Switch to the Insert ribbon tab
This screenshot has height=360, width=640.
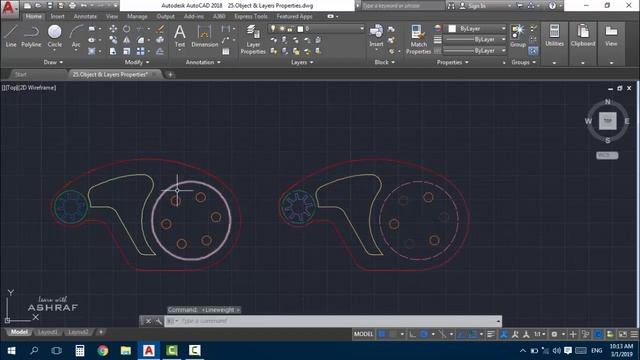(x=58, y=16)
